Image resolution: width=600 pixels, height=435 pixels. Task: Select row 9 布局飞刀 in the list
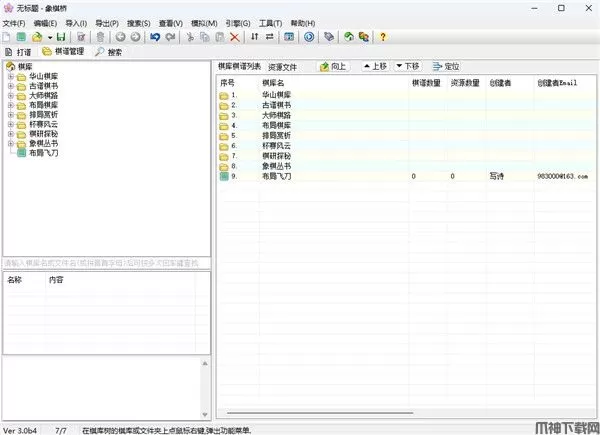(x=406, y=176)
